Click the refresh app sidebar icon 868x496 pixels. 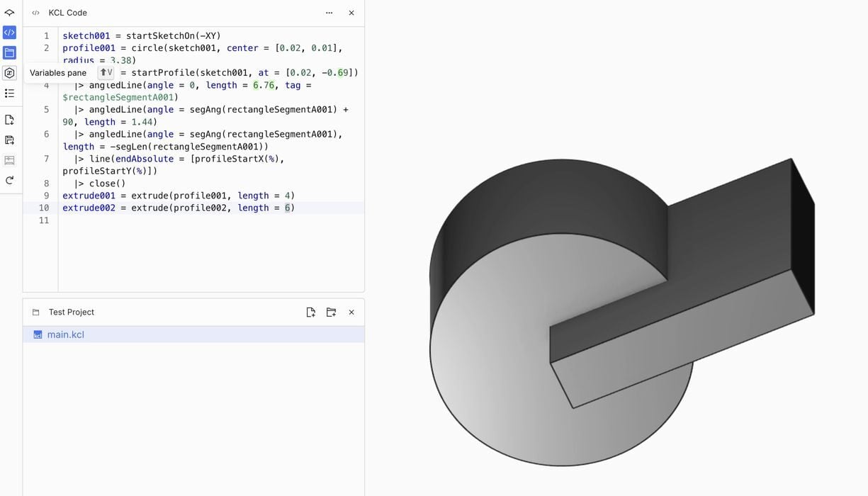9,180
